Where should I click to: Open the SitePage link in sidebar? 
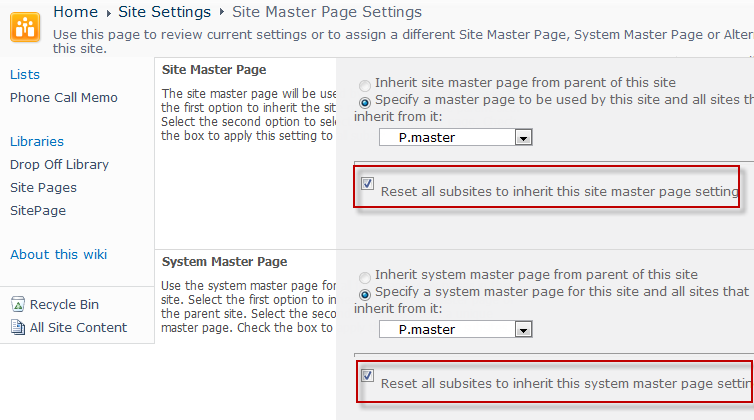coord(38,211)
